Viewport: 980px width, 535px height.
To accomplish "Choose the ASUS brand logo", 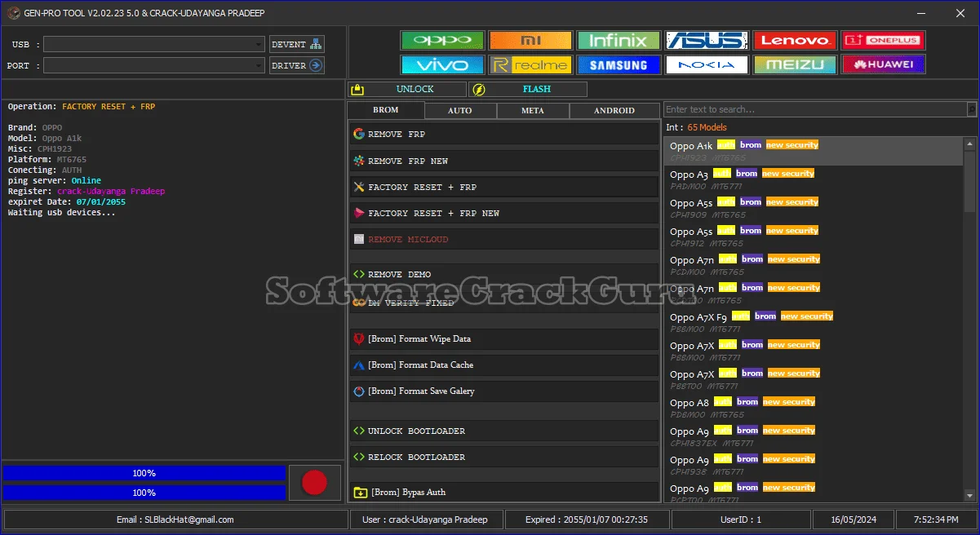I will [707, 41].
